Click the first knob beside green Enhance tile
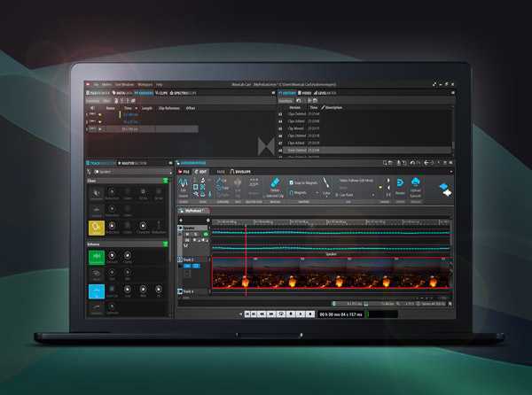 pyautogui.click(x=112, y=255)
